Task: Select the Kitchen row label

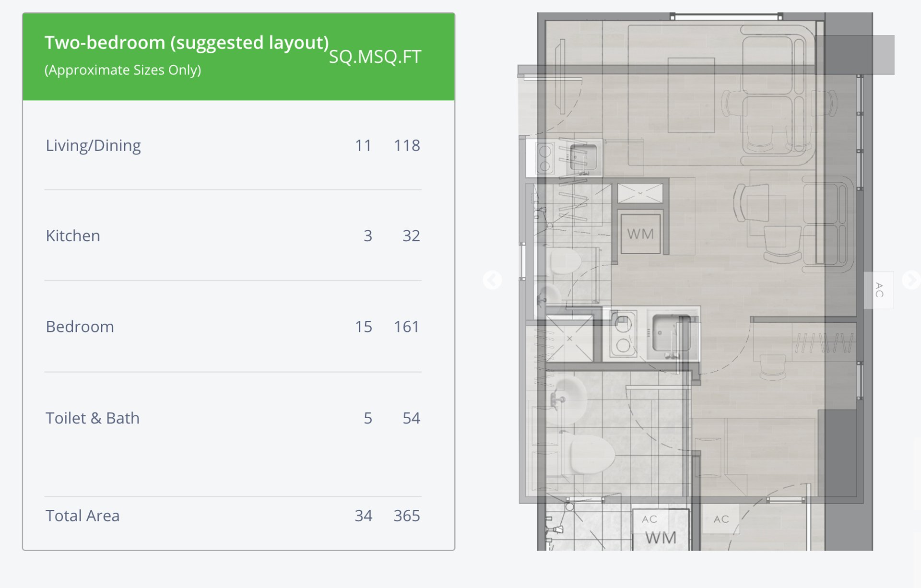Action: click(x=73, y=235)
